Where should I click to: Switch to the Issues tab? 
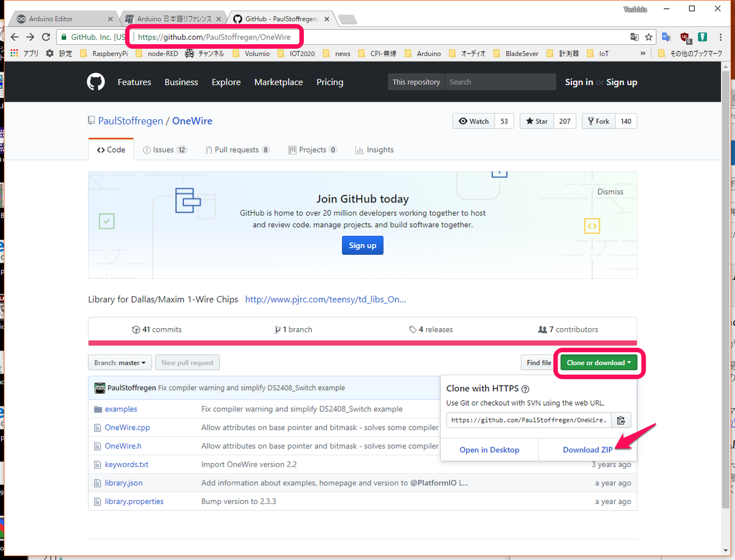(164, 150)
